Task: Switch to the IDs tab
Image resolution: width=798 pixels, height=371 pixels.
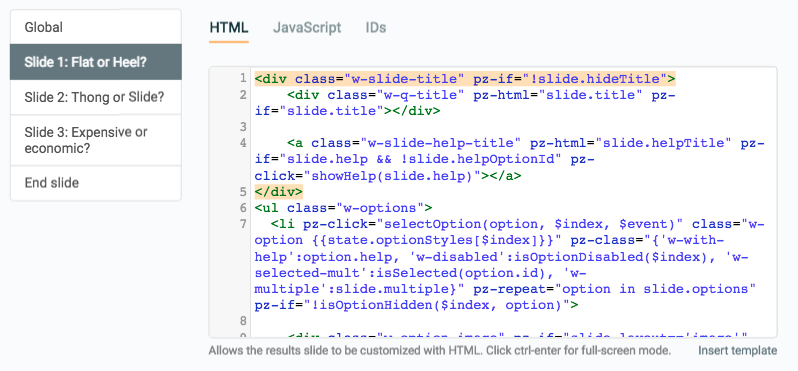Action: 376,27
